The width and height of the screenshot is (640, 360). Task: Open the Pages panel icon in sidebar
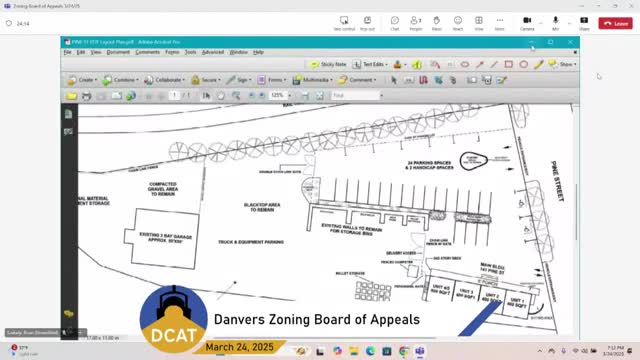69,114
